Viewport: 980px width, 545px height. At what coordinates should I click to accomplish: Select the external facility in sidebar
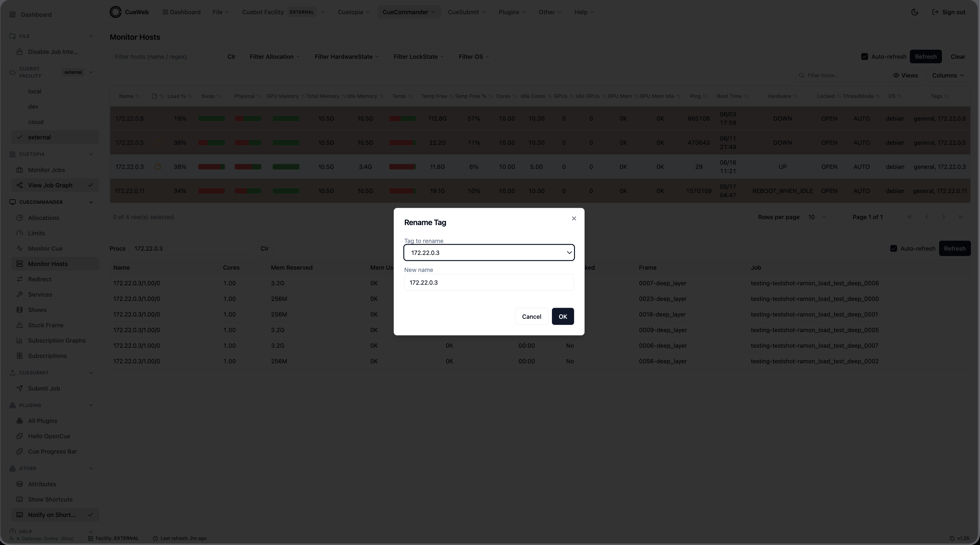click(55, 137)
